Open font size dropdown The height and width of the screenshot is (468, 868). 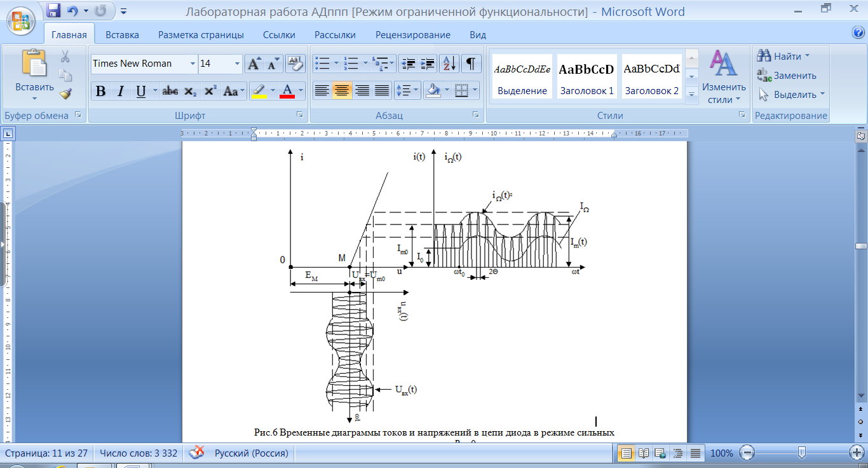pyautogui.click(x=238, y=64)
